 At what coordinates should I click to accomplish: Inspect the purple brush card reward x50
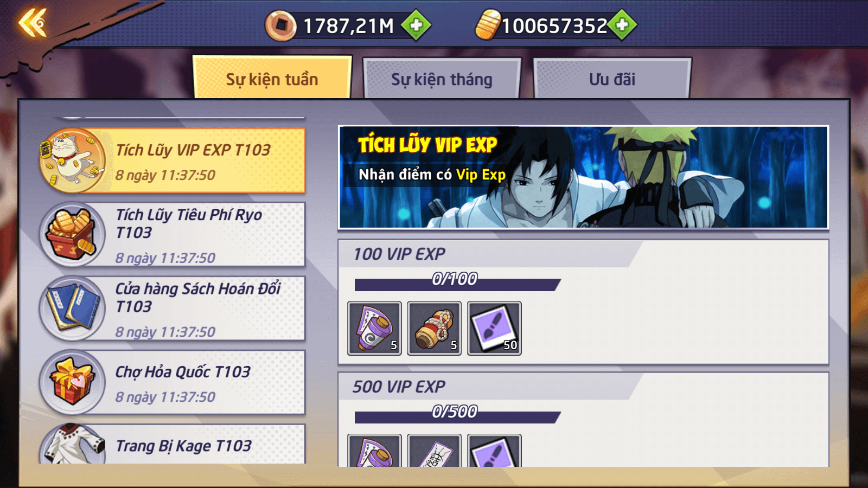tap(494, 328)
